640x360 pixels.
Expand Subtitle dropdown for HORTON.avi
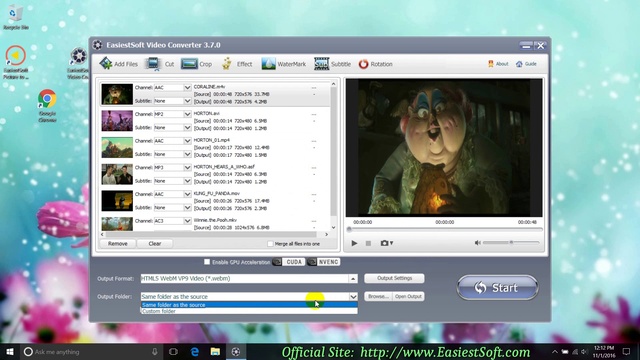click(187, 128)
